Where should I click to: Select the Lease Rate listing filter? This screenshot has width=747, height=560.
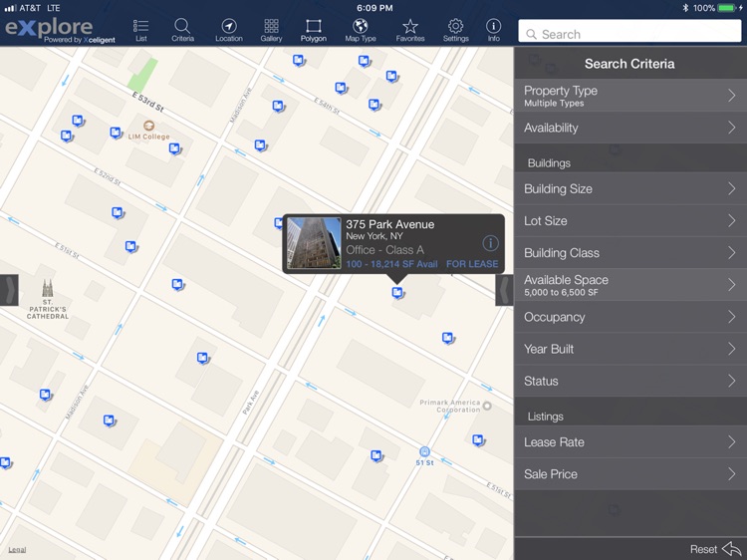click(629, 442)
